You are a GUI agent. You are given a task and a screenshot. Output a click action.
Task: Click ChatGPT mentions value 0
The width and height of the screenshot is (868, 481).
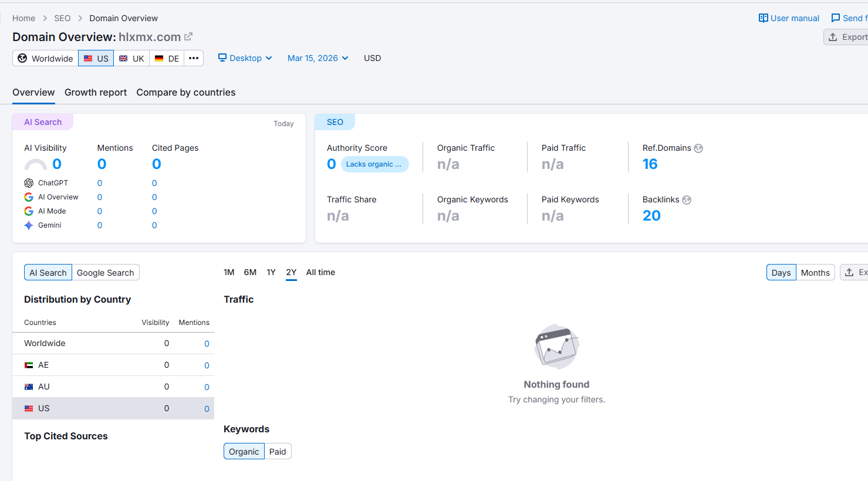pos(100,183)
